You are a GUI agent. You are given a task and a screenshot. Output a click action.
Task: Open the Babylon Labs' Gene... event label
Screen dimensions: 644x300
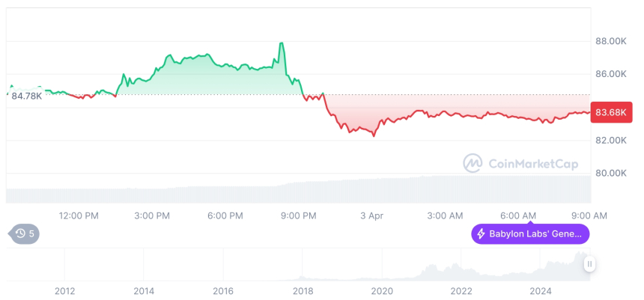coord(530,234)
